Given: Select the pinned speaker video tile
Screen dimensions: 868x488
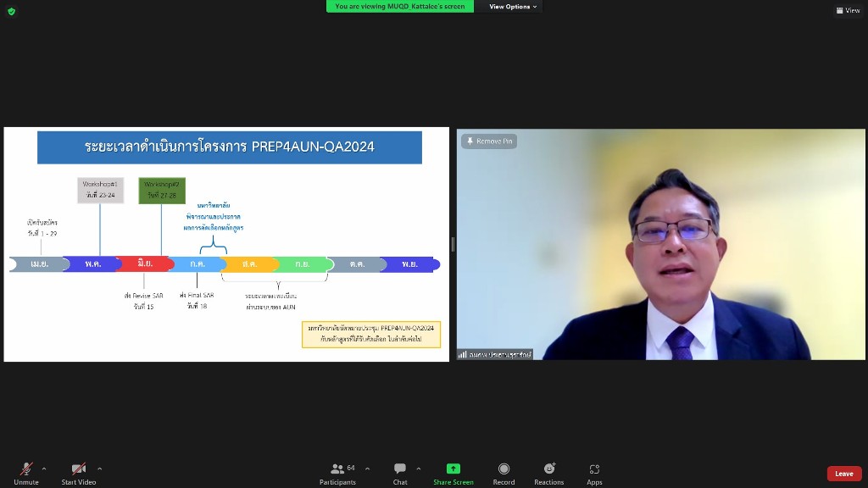Looking at the screenshot, I should click(661, 254).
